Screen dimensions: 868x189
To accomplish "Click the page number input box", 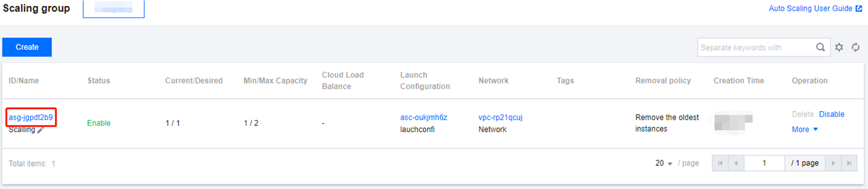I will 764,163.
